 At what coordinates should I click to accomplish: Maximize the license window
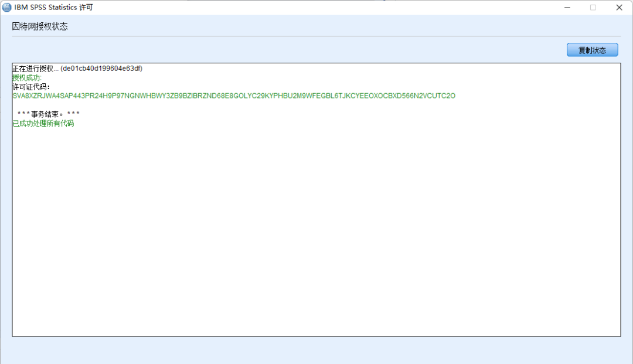[593, 7]
